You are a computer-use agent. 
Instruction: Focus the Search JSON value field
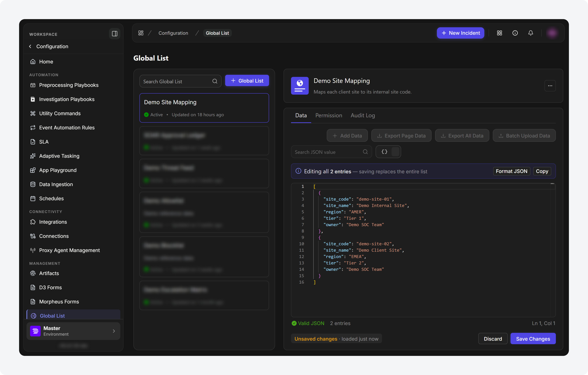[331, 152]
